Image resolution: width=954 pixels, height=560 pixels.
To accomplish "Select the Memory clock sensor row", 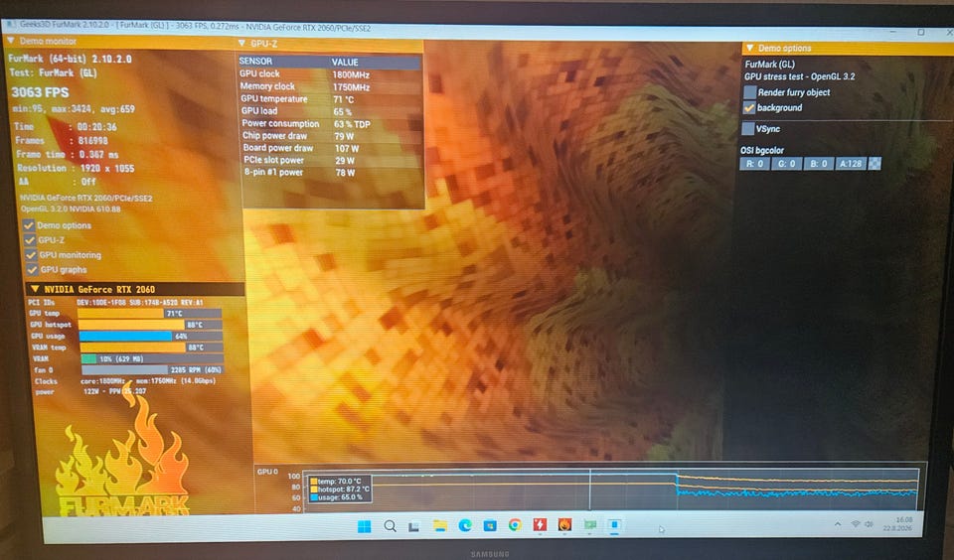I will tap(331, 86).
